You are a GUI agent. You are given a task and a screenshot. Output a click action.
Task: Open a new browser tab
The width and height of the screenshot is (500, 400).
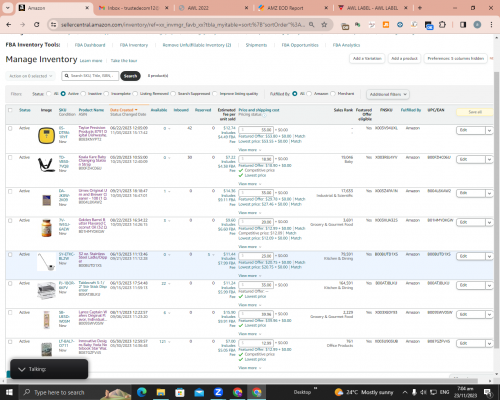coord(420,8)
